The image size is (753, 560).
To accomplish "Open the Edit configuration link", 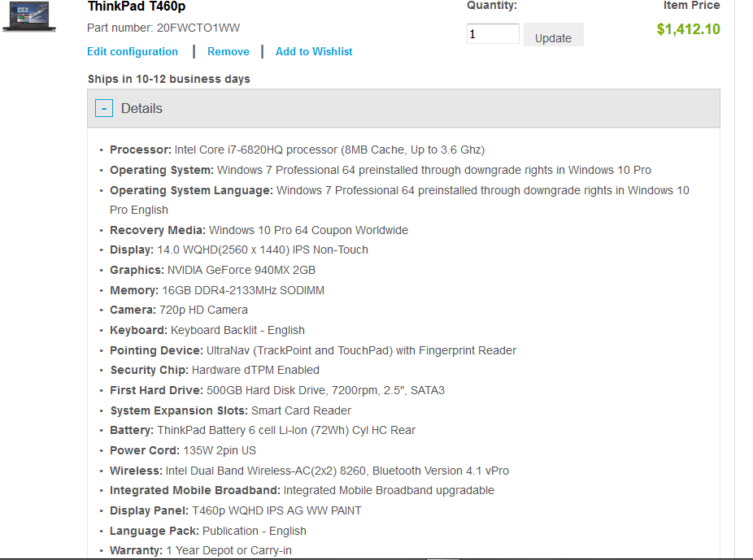I will 133,52.
